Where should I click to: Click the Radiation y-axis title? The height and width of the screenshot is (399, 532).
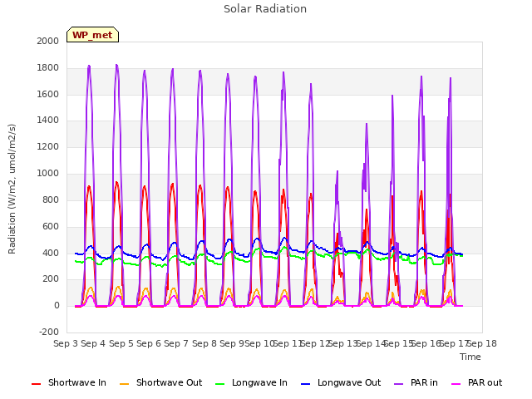tap(12, 189)
